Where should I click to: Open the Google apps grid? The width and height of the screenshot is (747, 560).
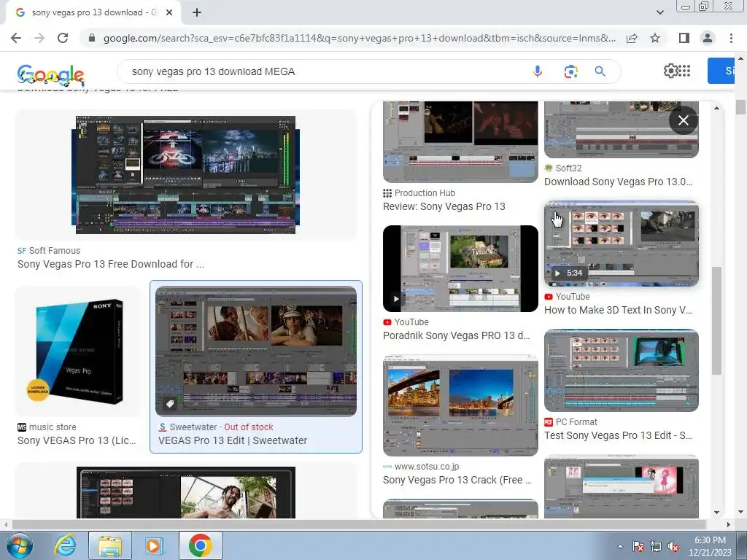tap(684, 71)
